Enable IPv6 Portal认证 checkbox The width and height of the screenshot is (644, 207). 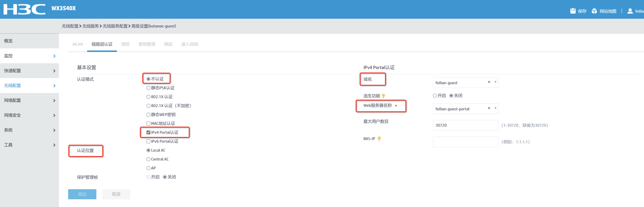148,141
